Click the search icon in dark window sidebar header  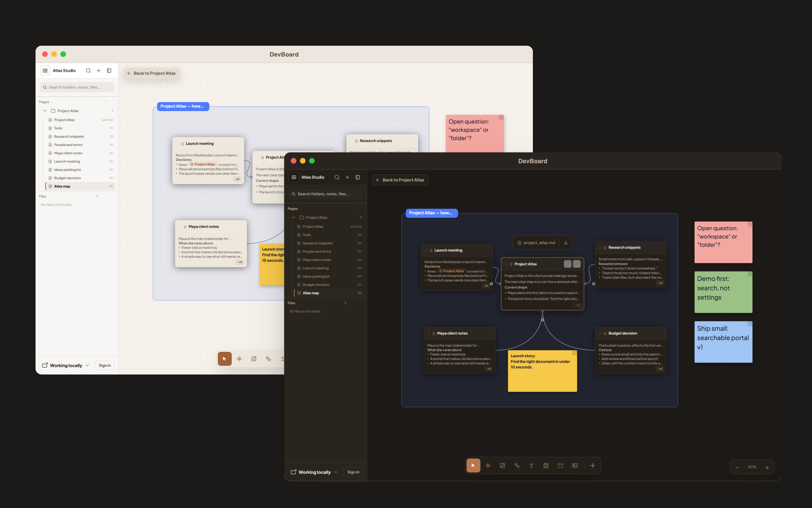337,177
